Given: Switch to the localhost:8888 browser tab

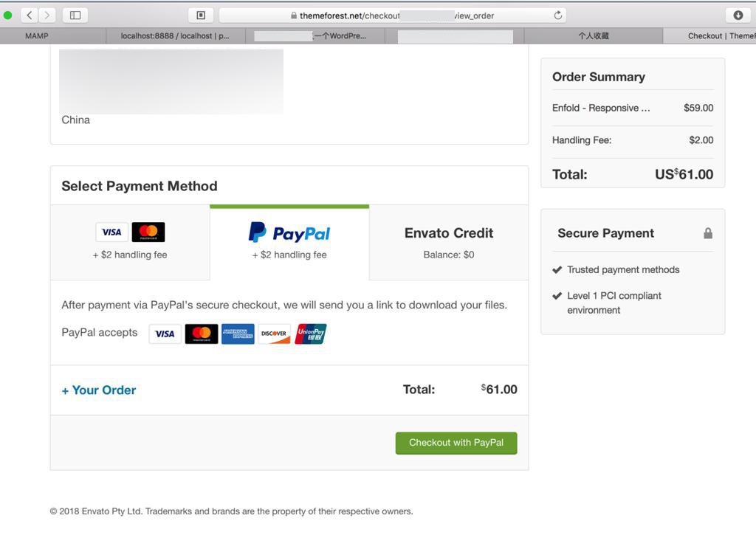Looking at the screenshot, I should [x=175, y=35].
